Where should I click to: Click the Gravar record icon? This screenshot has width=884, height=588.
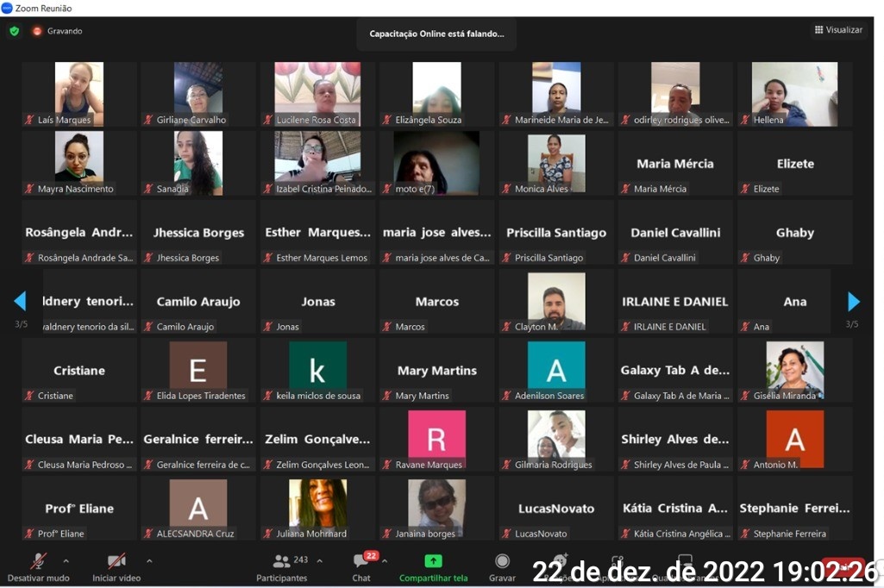coord(502,561)
